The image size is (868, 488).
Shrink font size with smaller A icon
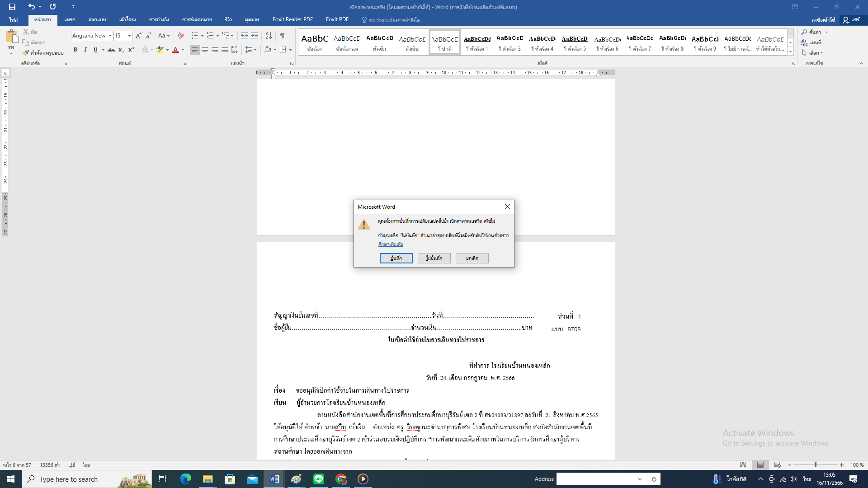[148, 36]
